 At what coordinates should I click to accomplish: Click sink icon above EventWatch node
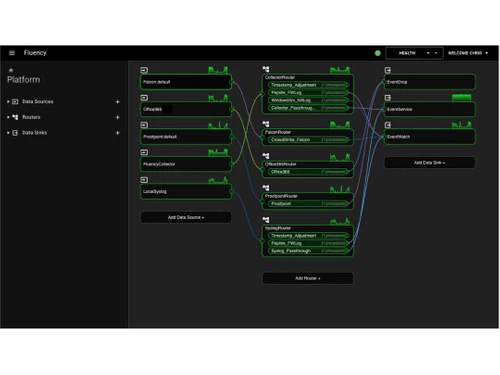tap(388, 125)
